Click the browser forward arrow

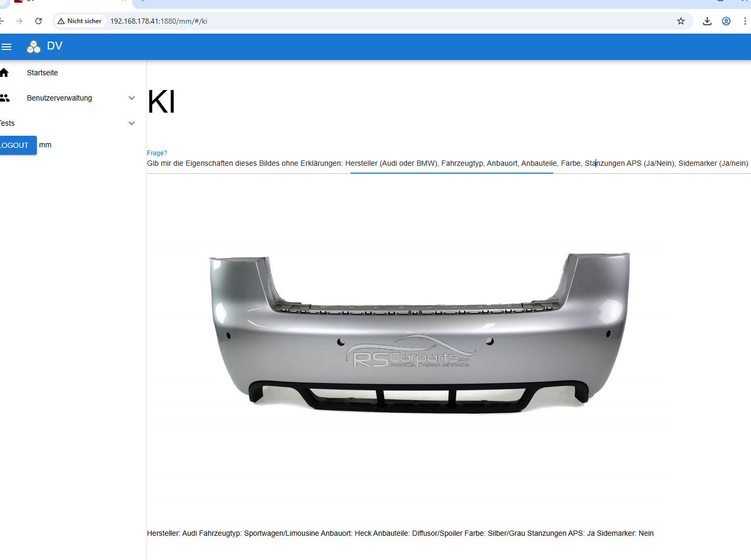pyautogui.click(x=19, y=21)
